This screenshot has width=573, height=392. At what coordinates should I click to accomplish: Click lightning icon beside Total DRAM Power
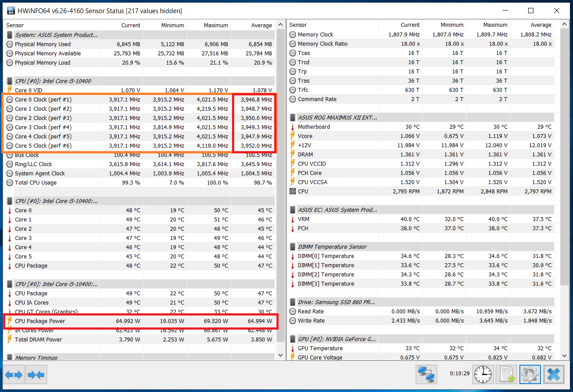point(10,339)
